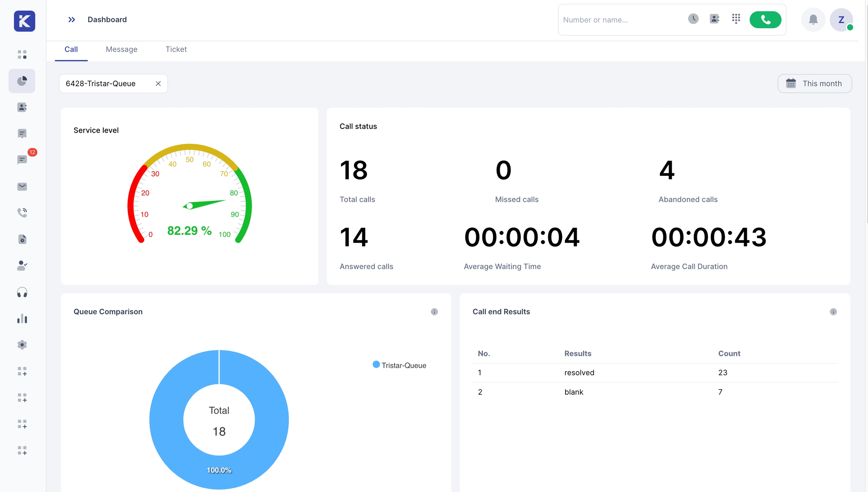The height and width of the screenshot is (492, 868).
Task: Open the email envelope sidebar icon
Action: point(22,186)
